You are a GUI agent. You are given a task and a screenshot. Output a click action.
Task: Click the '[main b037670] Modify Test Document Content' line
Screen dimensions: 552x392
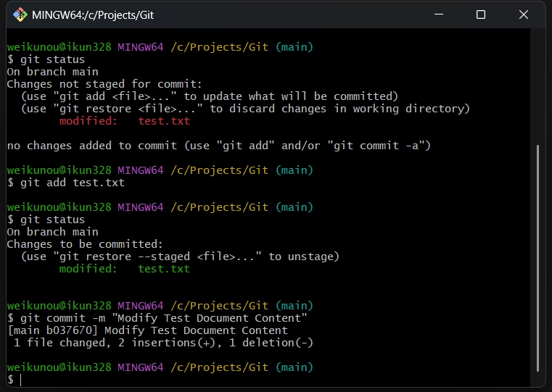pos(147,330)
